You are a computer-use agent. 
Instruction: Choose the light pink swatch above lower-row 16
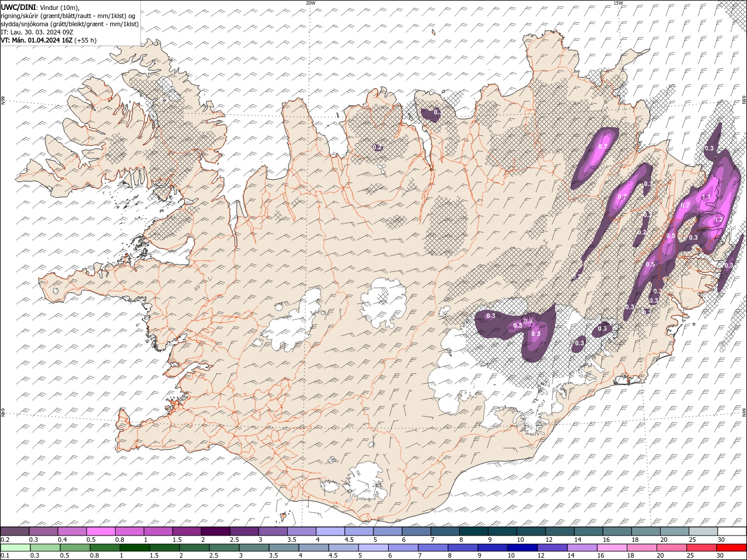[x=612, y=548]
